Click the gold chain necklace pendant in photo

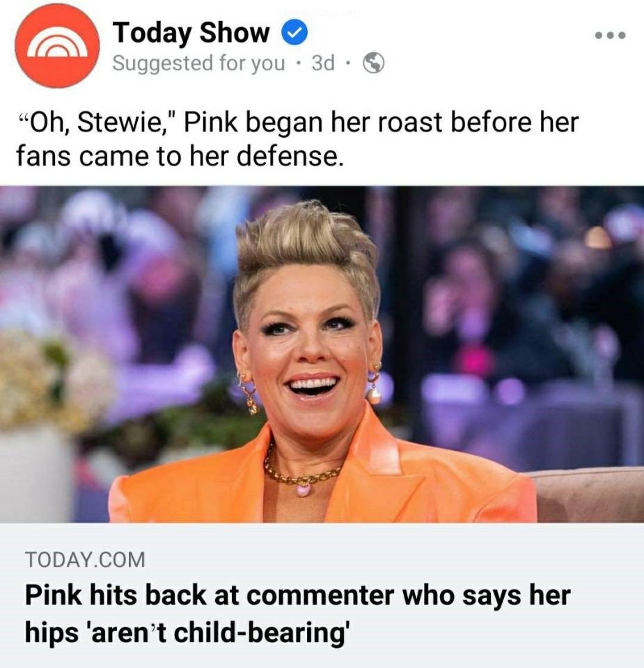303,489
